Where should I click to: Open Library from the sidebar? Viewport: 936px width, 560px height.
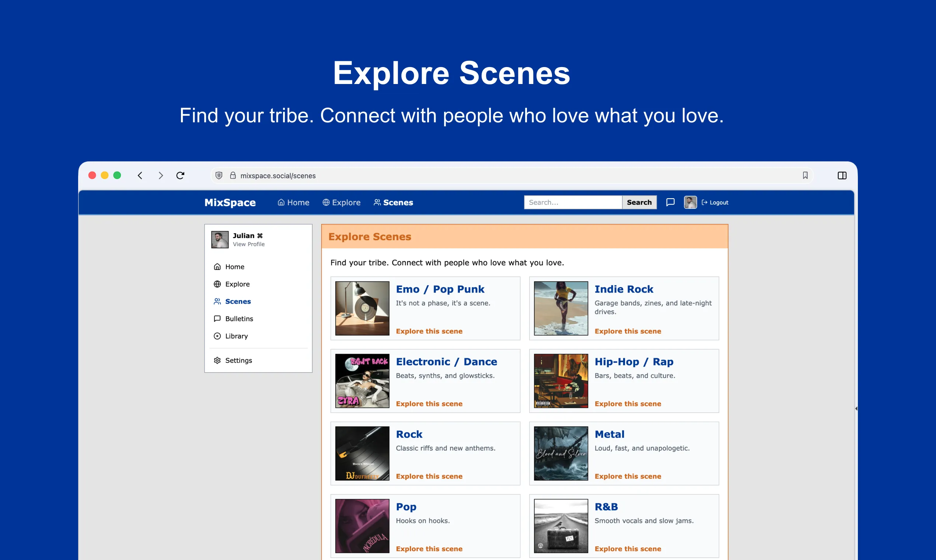pos(236,336)
